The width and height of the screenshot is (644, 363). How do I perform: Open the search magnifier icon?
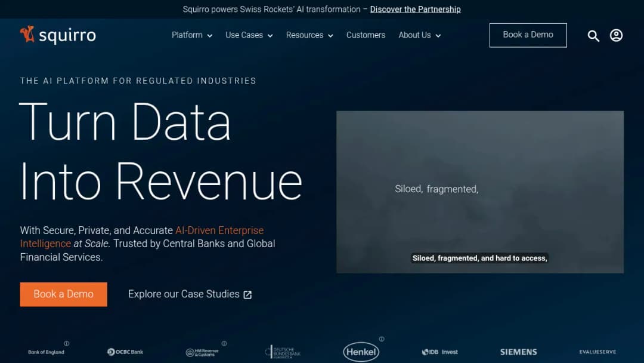593,36
